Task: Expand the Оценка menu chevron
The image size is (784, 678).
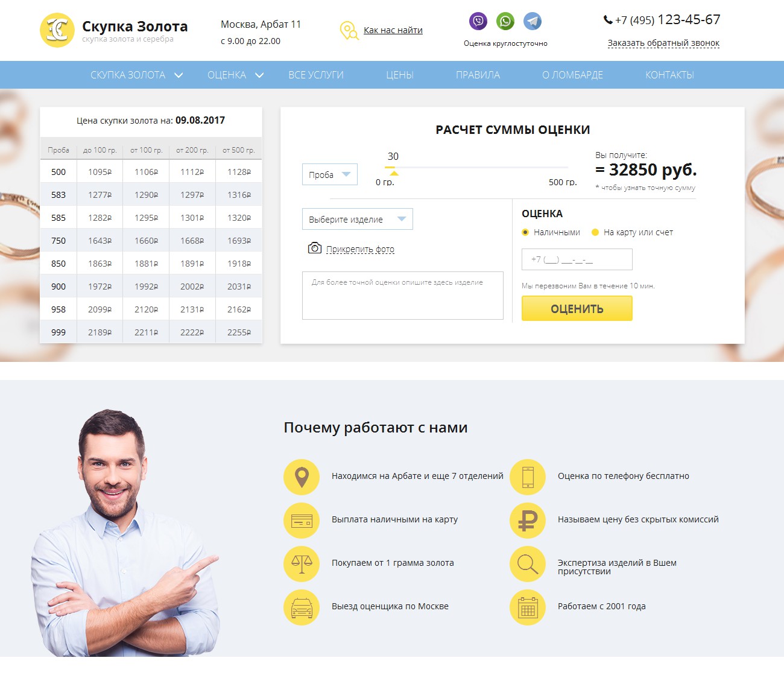Action: pyautogui.click(x=259, y=75)
